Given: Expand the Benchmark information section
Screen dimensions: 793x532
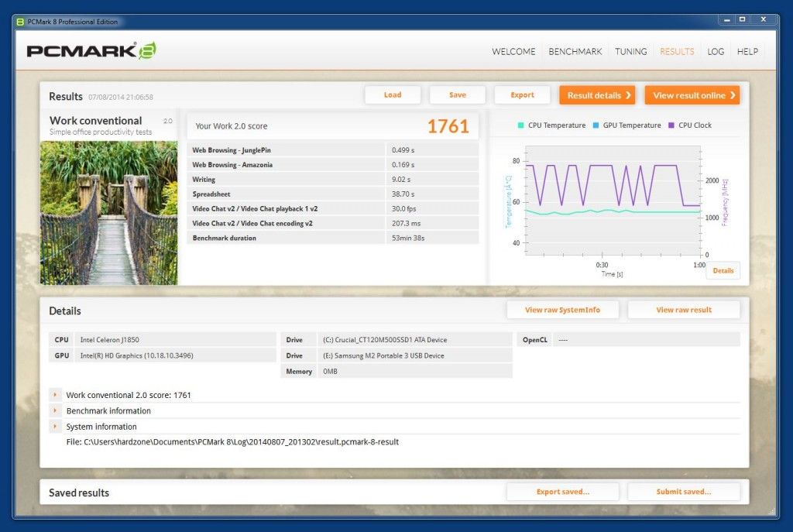Looking at the screenshot, I should click(x=55, y=410).
